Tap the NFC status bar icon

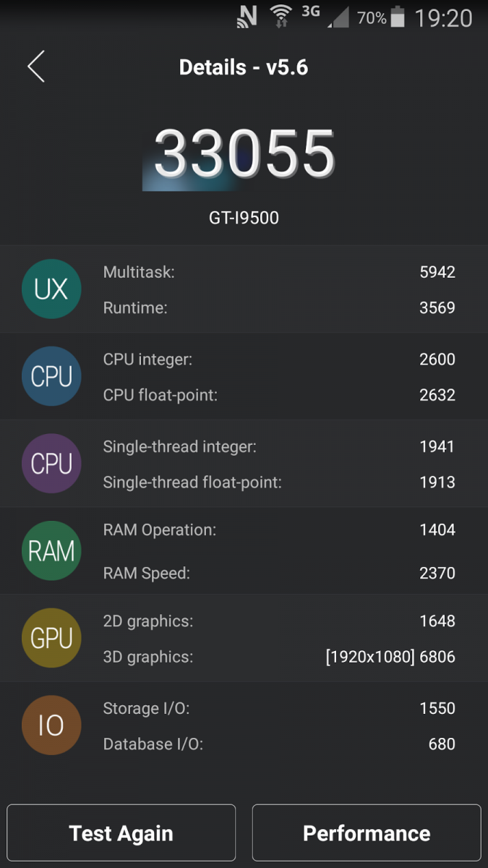[247, 17]
